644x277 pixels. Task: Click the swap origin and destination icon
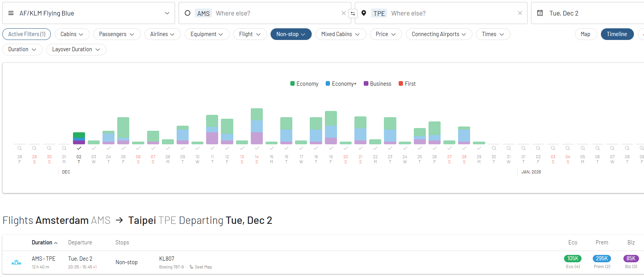[x=352, y=14]
